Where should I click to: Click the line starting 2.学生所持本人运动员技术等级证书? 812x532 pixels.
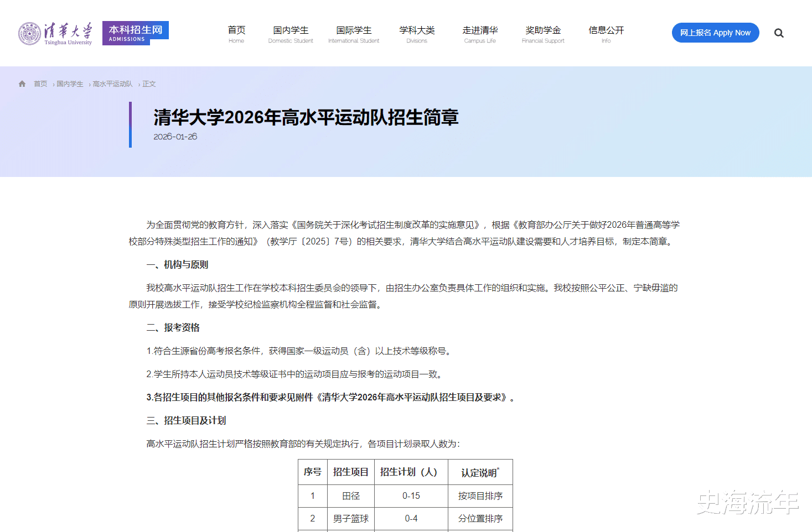point(296,374)
